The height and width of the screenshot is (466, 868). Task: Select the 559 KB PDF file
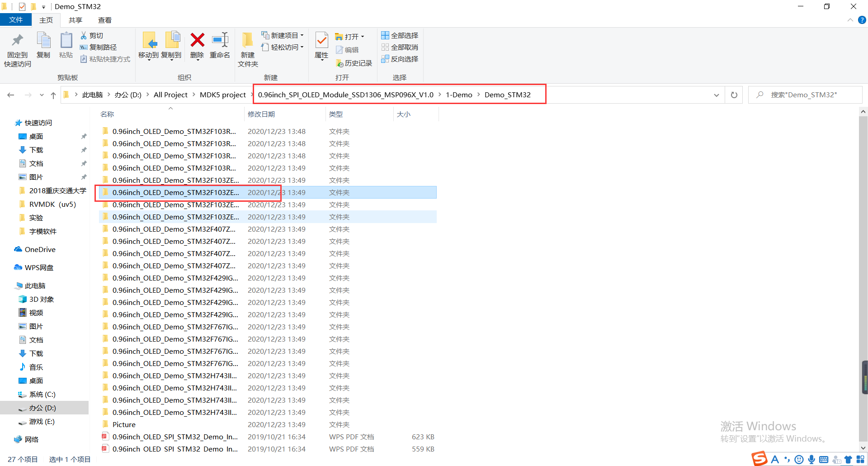[268, 449]
